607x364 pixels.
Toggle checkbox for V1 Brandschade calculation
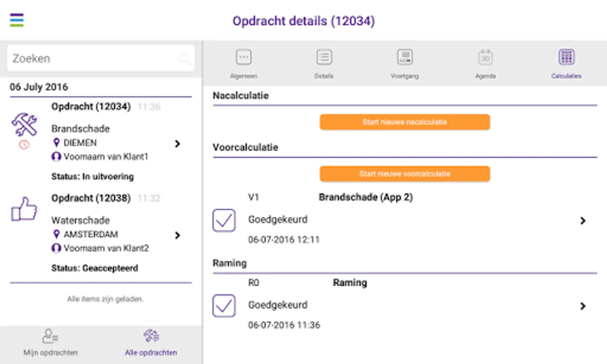coord(224,220)
